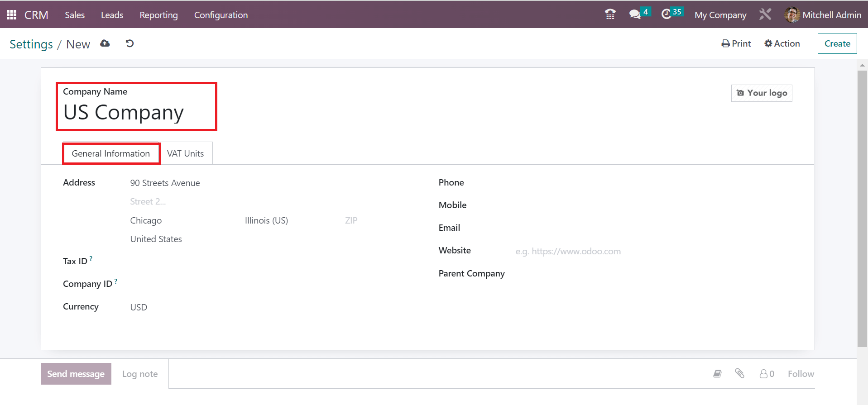This screenshot has height=405, width=868.
Task: Open My Company switcher dropdown
Action: pos(720,15)
